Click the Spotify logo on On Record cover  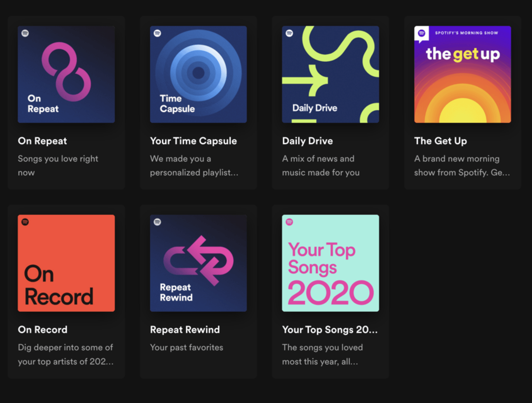pyautogui.click(x=25, y=222)
